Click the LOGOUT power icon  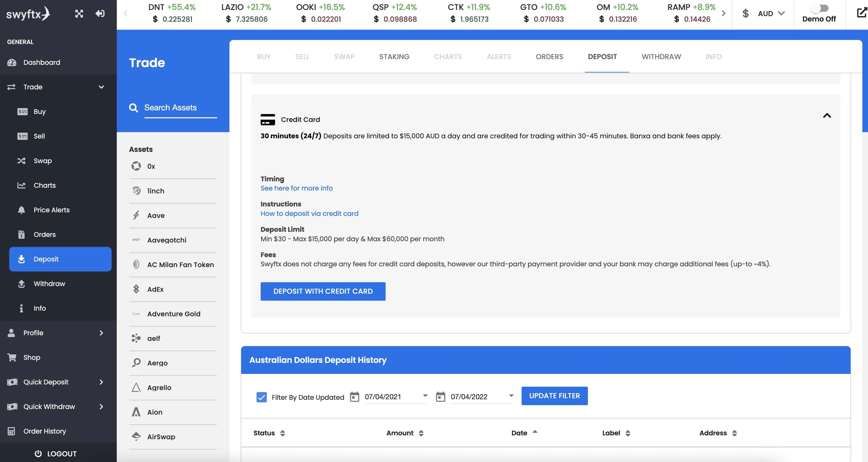tap(38, 454)
